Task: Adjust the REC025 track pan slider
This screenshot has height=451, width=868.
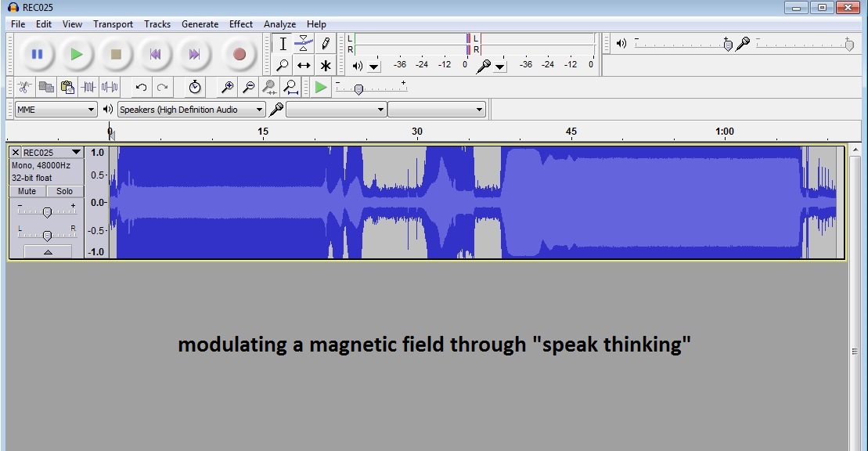Action: click(x=47, y=235)
